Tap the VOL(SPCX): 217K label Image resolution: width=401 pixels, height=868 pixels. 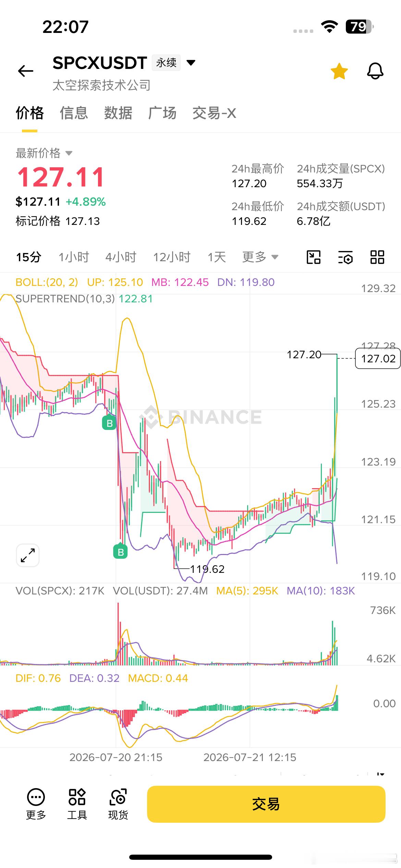pyautogui.click(x=60, y=591)
